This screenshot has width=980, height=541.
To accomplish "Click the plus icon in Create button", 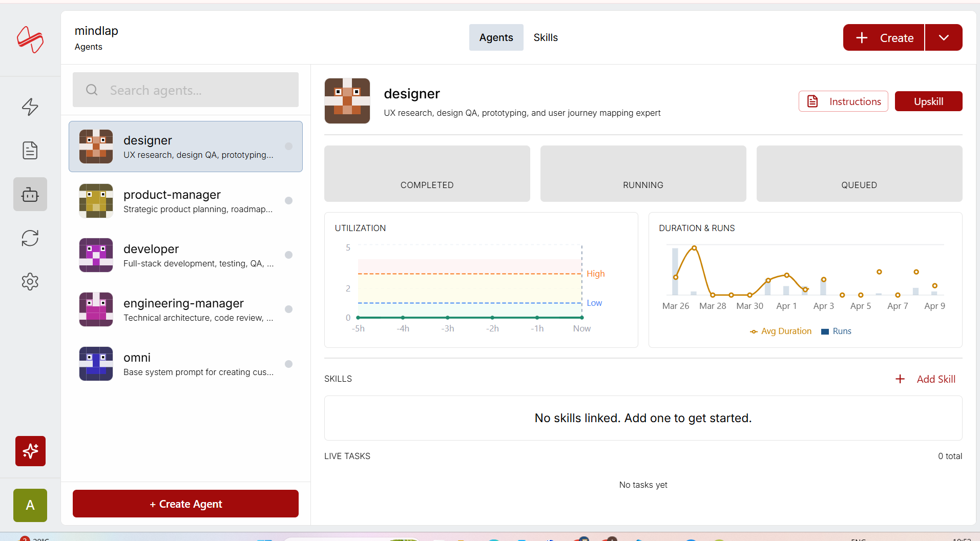I will (862, 38).
